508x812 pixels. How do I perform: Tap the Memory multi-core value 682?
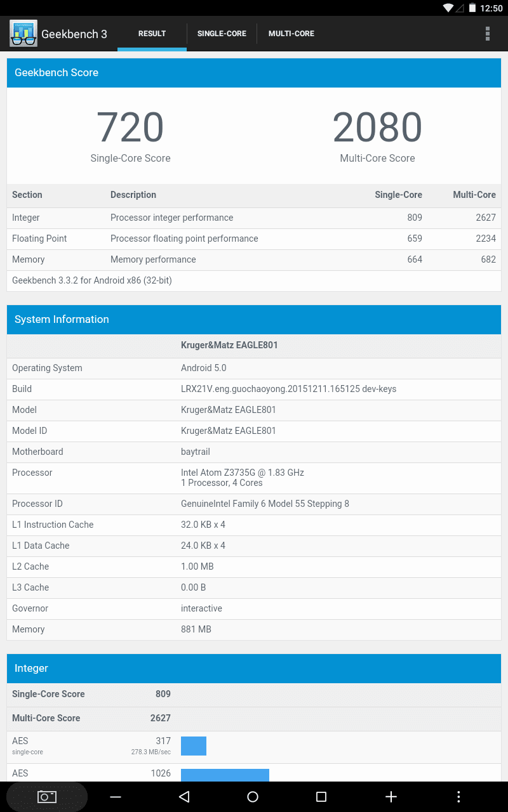coord(488,259)
